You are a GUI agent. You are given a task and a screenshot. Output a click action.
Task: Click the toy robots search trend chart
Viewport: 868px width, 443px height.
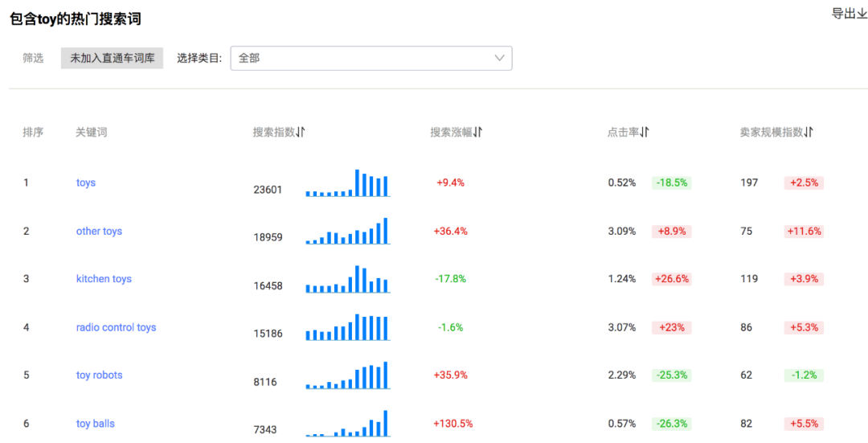(x=347, y=375)
